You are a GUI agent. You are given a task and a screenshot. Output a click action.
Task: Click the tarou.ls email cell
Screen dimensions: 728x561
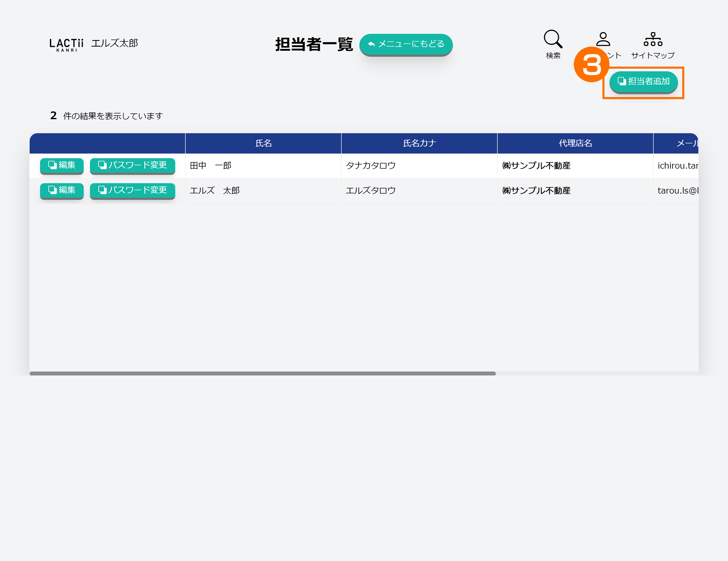point(677,191)
